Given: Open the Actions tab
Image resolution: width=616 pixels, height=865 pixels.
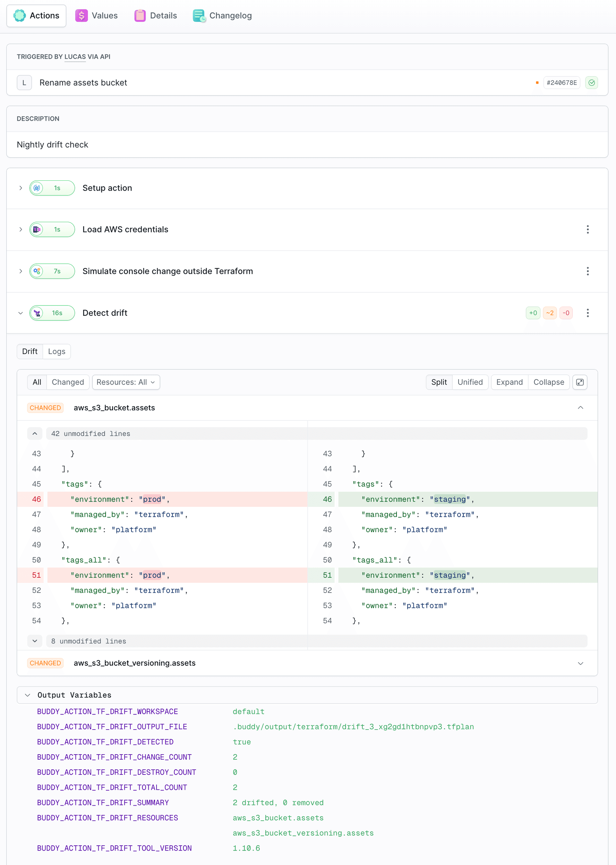Looking at the screenshot, I should (x=36, y=15).
